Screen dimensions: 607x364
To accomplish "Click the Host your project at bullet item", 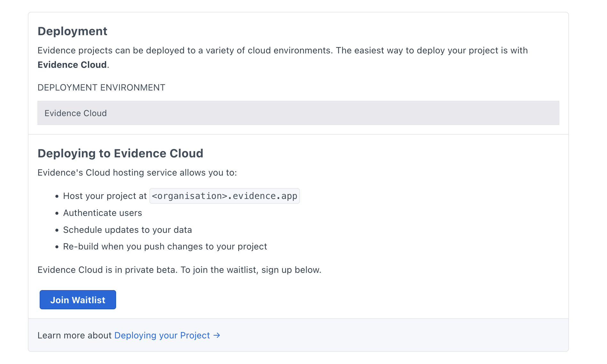I will (105, 196).
